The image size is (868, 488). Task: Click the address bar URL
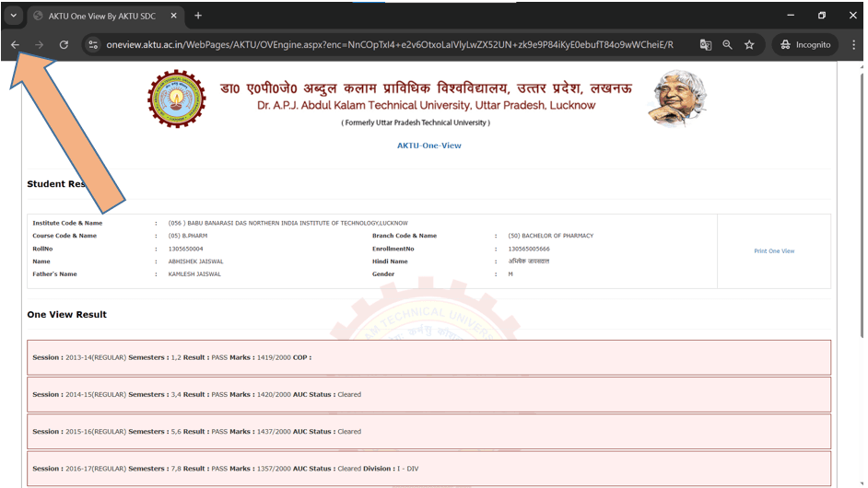(x=390, y=45)
